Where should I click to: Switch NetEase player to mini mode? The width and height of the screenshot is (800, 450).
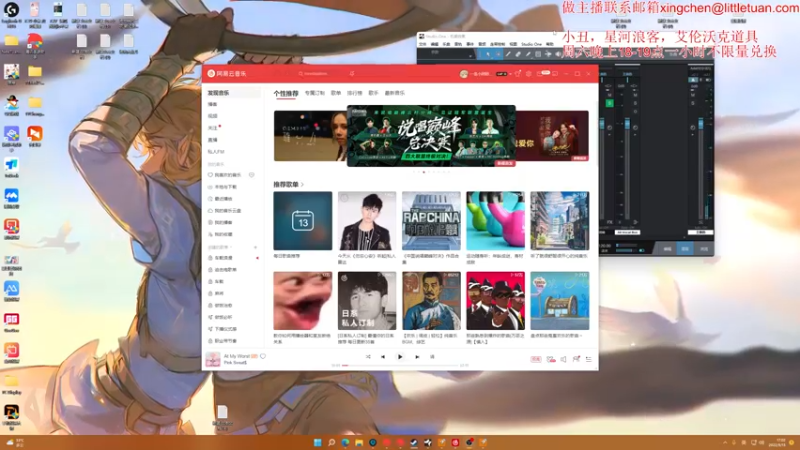555,73
